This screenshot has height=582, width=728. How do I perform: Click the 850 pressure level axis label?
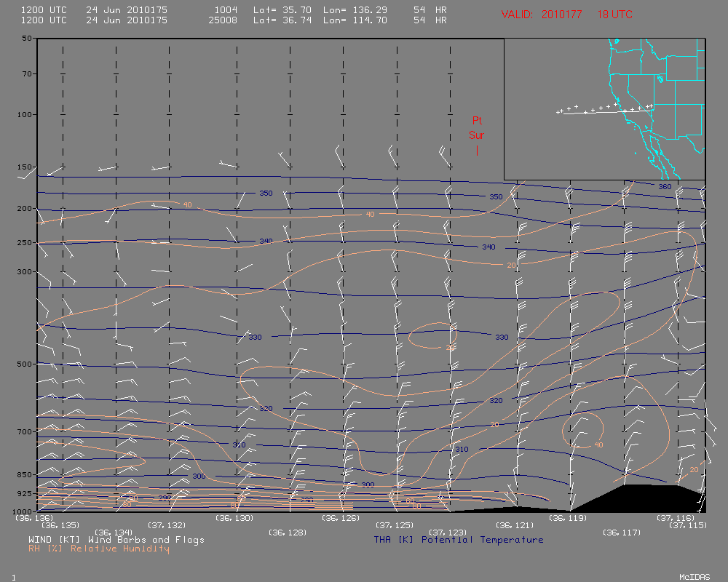(x=25, y=474)
